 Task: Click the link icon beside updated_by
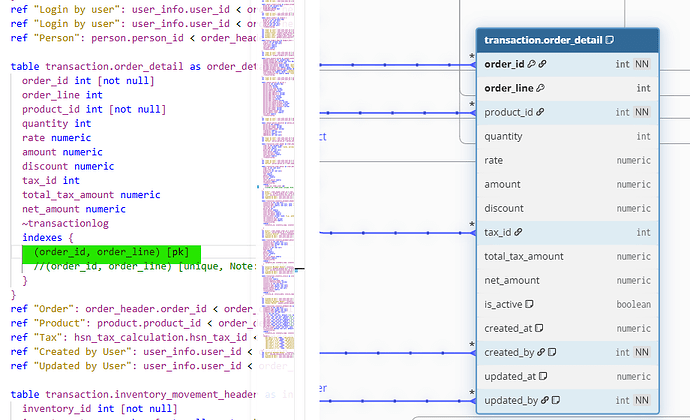click(545, 400)
